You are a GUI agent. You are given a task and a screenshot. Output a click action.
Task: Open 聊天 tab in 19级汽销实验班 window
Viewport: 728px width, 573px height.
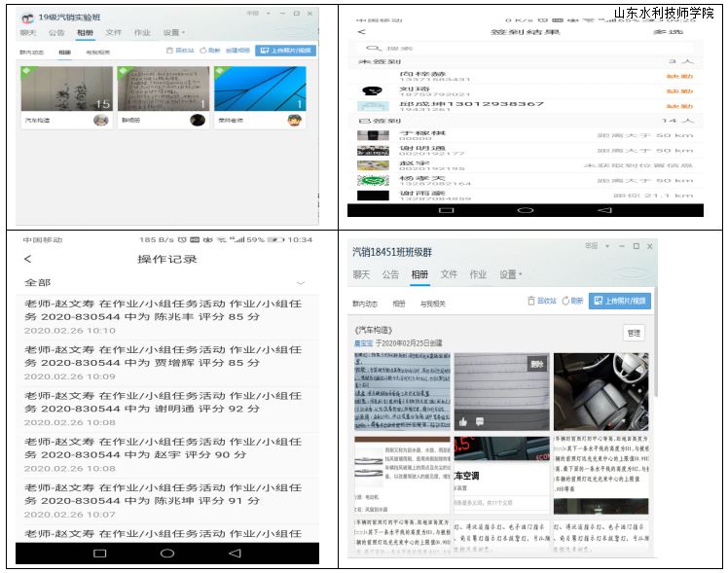(x=28, y=32)
